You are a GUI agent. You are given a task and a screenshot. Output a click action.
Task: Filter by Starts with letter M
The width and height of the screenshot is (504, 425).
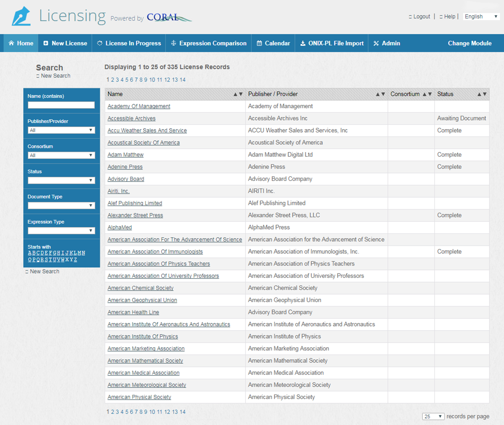(x=79, y=253)
